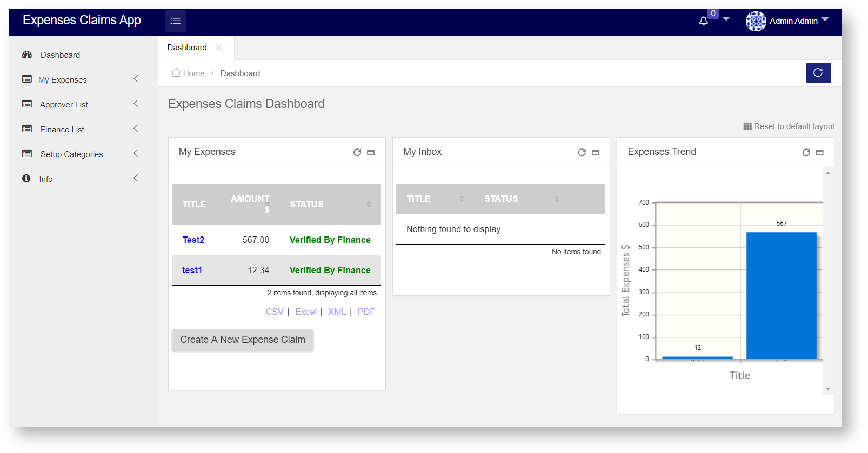868x453 pixels.
Task: Refresh the My Inbox panel
Action: 582,153
